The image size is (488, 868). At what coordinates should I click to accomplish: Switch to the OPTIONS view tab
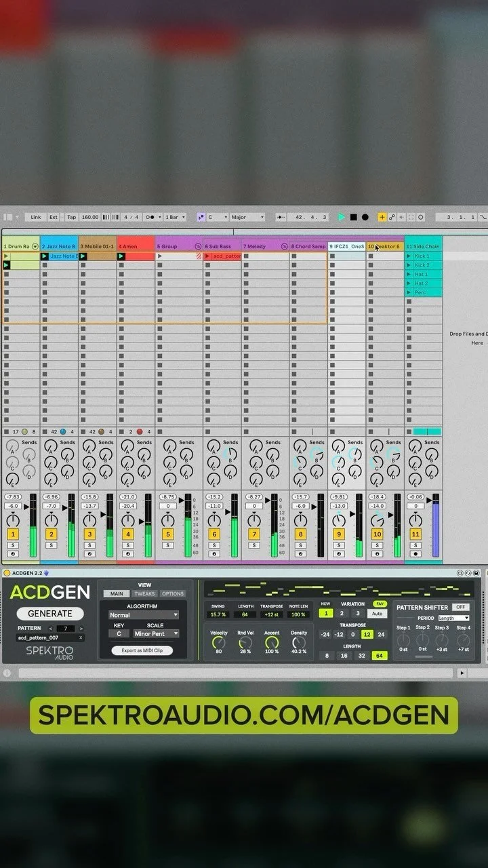(x=172, y=593)
